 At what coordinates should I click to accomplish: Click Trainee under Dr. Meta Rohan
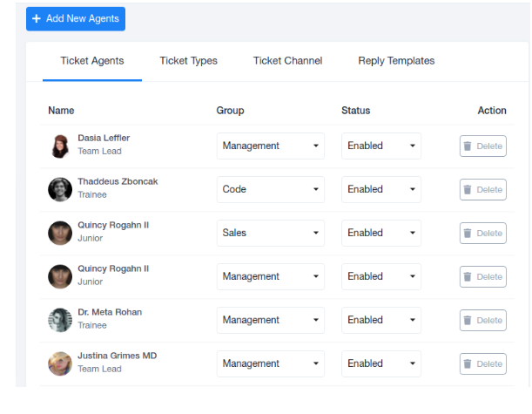tap(92, 325)
